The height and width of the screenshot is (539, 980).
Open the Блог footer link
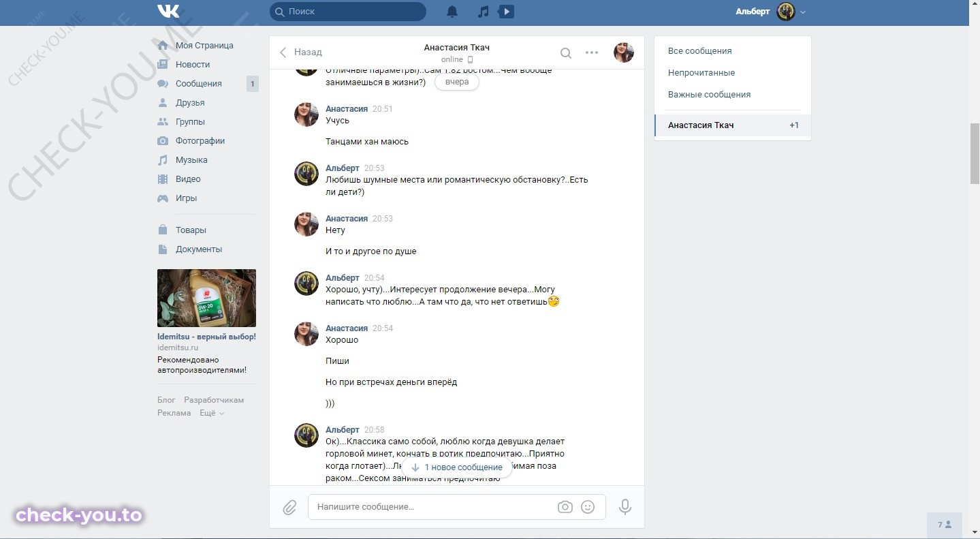(x=166, y=400)
